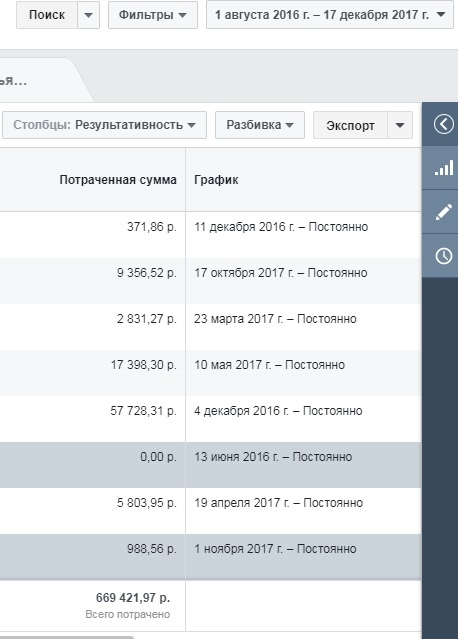The height and width of the screenshot is (639, 458).
Task: Open the charts bar graph icon
Action: pyautogui.click(x=443, y=168)
